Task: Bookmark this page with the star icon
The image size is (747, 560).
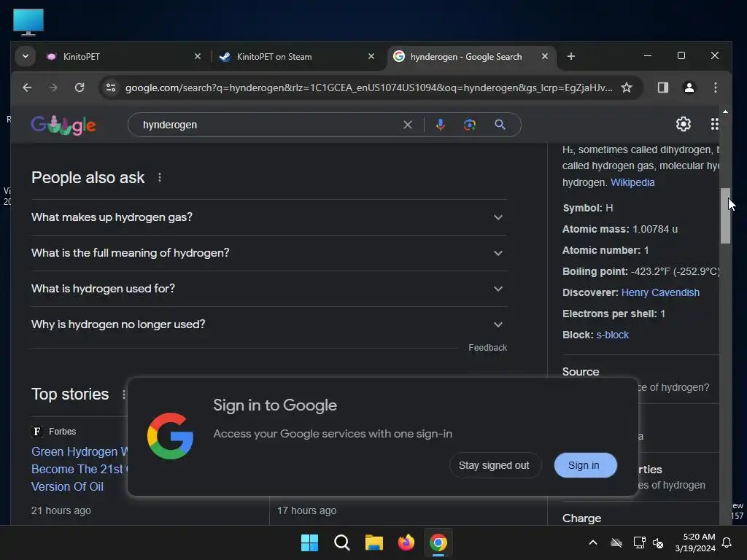Action: click(x=627, y=87)
